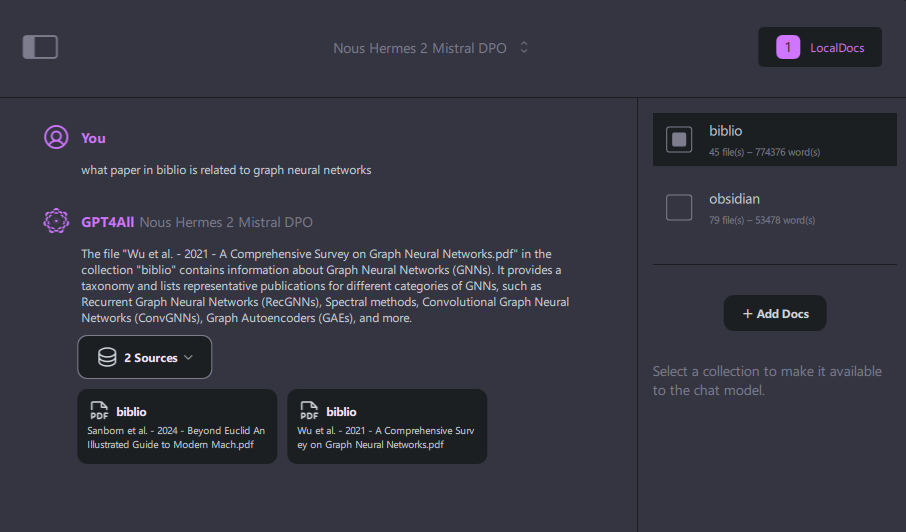Viewport: 906px width, 532px height.
Task: Enable the obsidian collection checkbox
Action: (679, 207)
